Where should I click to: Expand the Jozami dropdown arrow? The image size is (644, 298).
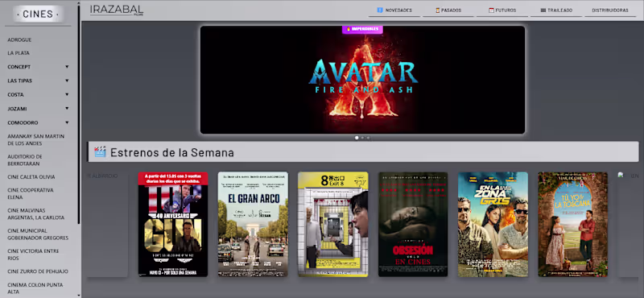[x=67, y=109]
